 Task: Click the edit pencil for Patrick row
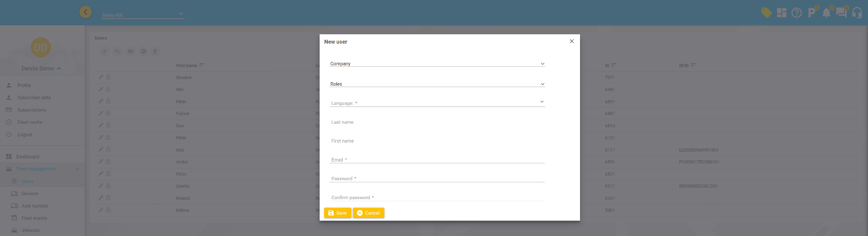tap(101, 113)
